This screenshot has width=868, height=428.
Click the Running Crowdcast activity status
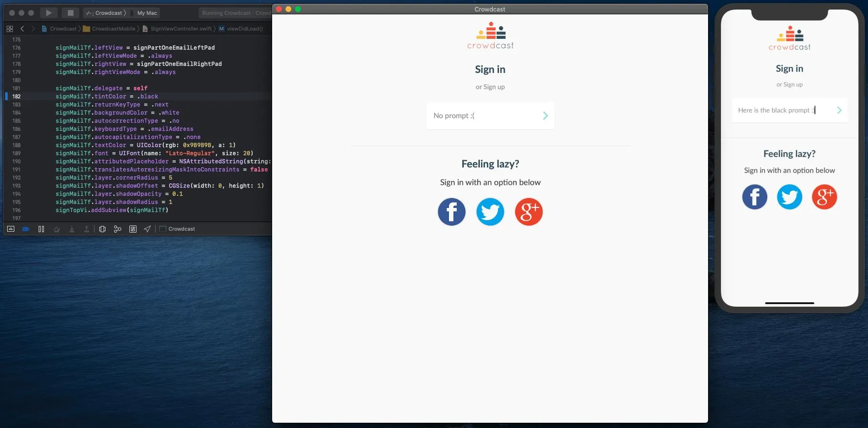[236, 13]
